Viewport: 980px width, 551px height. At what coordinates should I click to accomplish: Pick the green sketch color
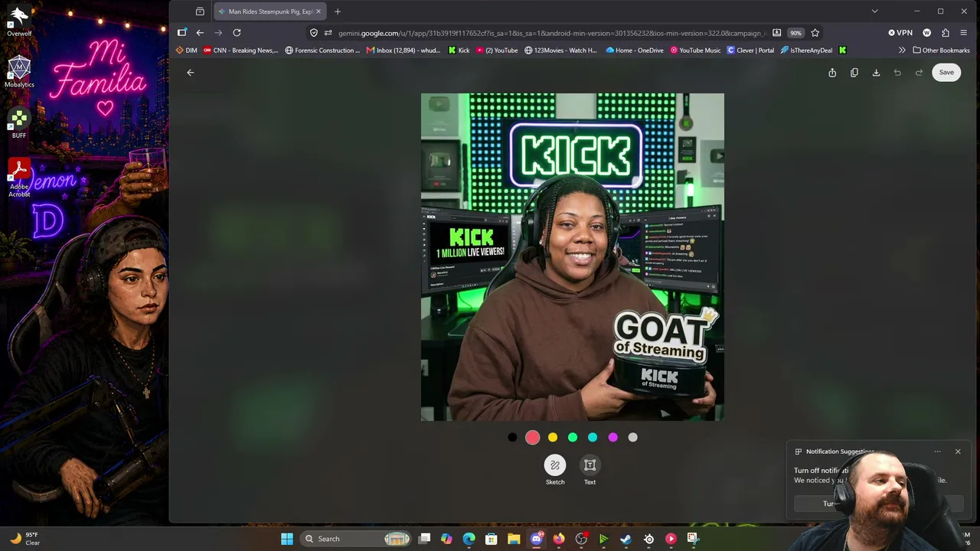(x=573, y=437)
